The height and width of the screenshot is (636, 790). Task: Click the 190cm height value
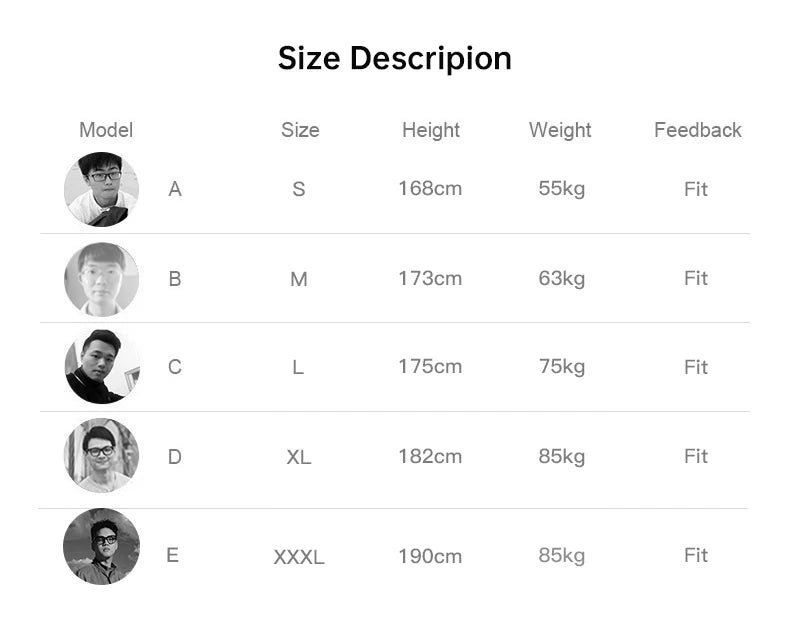click(430, 556)
